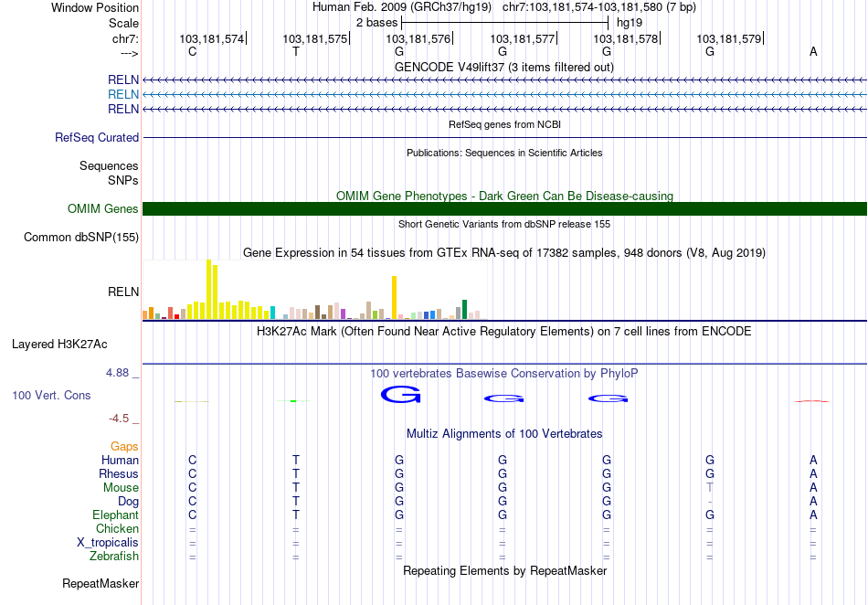The height and width of the screenshot is (605, 868).
Task: Select the Elephant species label
Action: click(115, 515)
